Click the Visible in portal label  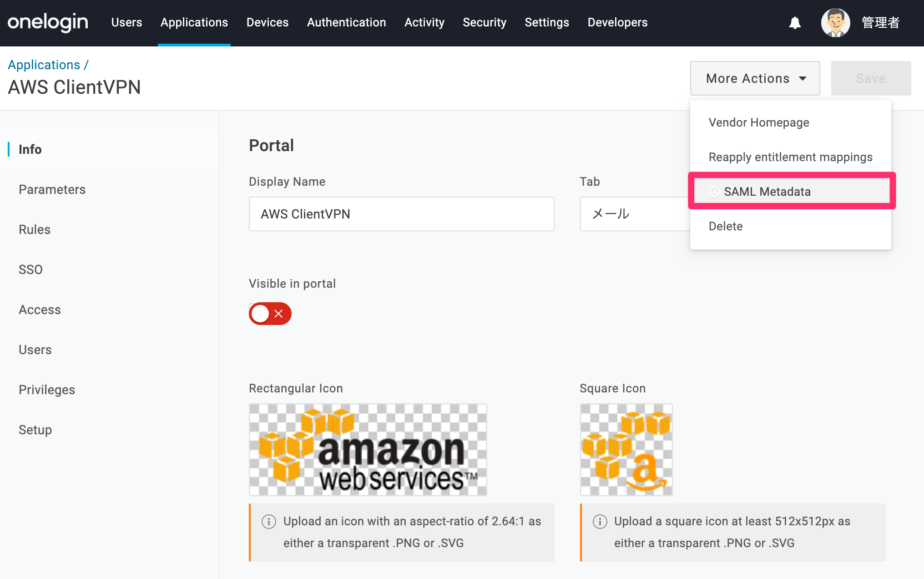292,284
